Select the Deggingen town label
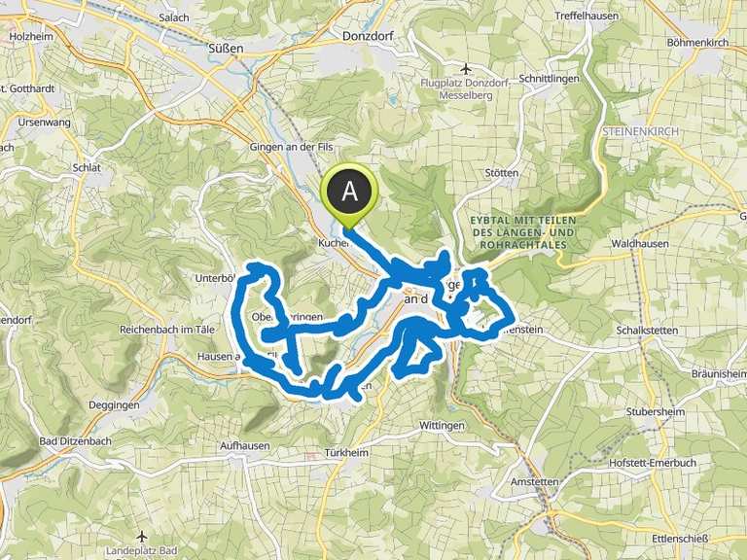Viewport: 747px width, 560px height. [115, 405]
